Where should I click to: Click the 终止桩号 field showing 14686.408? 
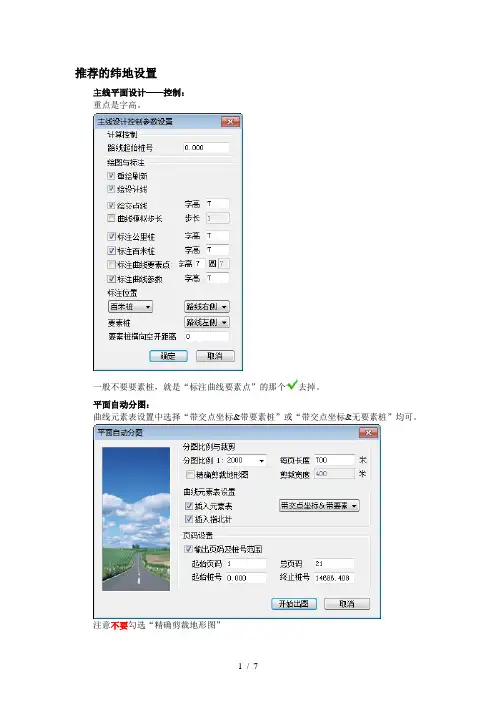pyautogui.click(x=334, y=578)
